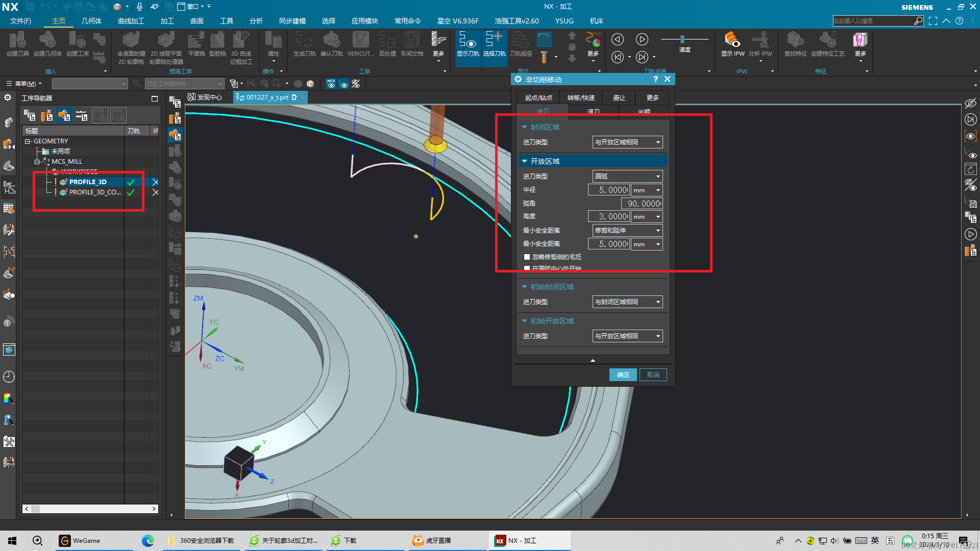The width and height of the screenshot is (980, 551).
Task: Open Microsoft Edge from the taskbar
Action: [x=148, y=541]
